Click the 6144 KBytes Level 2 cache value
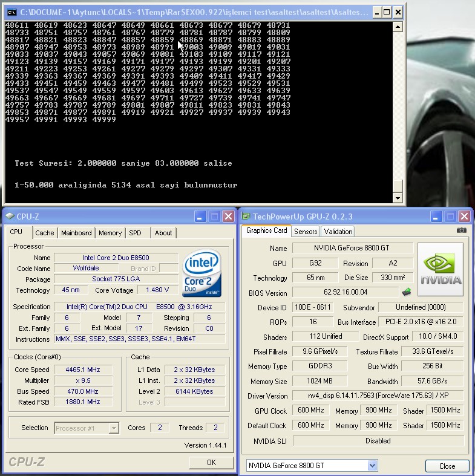 click(x=194, y=391)
